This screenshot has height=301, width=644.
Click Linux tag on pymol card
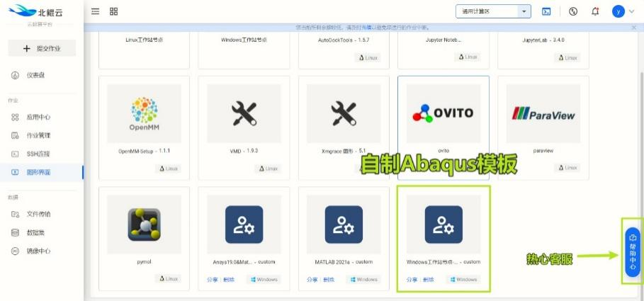[168, 279]
